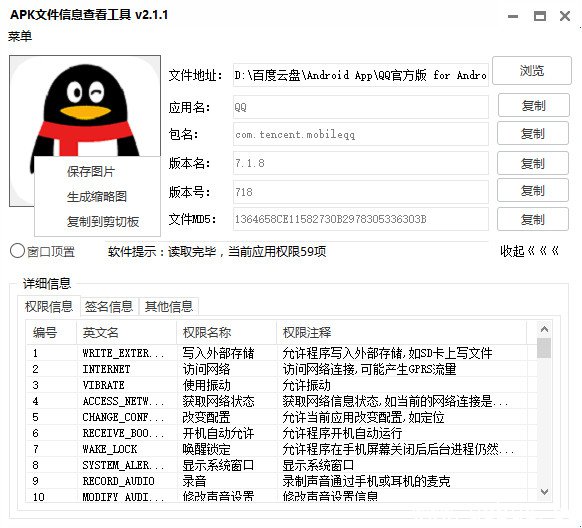Collapse details with 收起《《《
Viewport: 582px width, 528px height.
point(529,251)
